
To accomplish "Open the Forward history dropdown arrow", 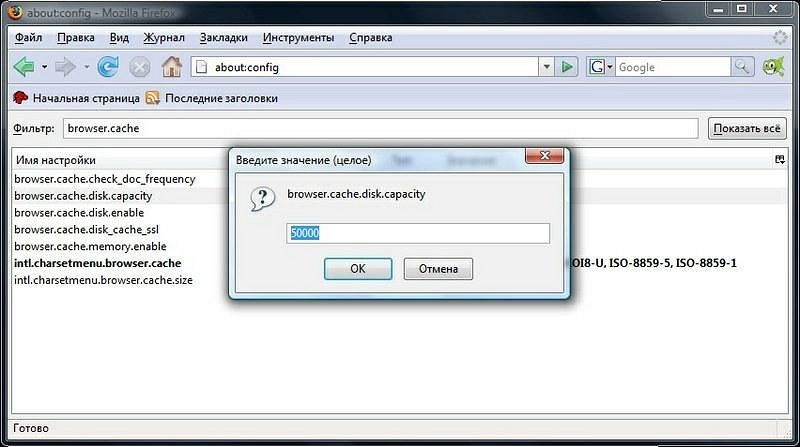I will pos(86,67).
